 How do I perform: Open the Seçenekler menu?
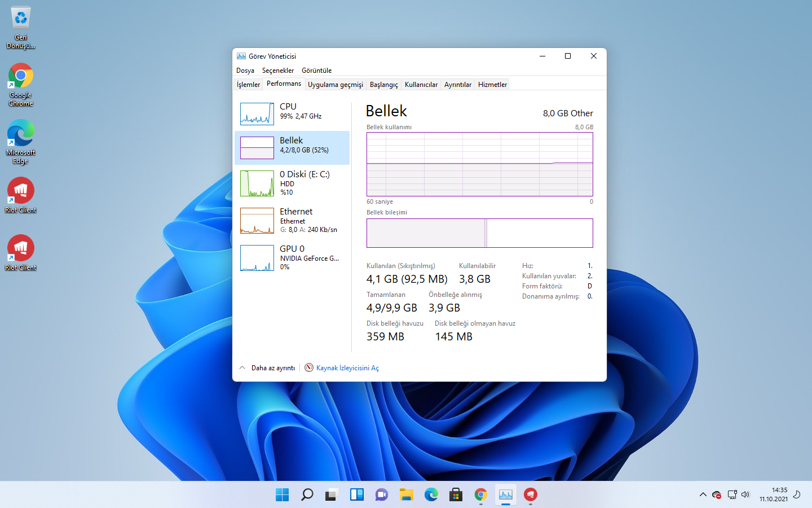(x=278, y=71)
